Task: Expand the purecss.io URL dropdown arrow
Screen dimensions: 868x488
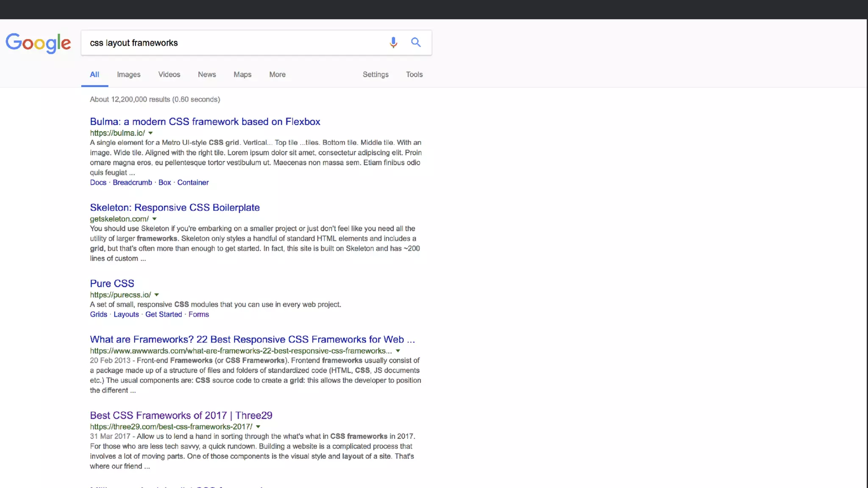Action: [156, 295]
